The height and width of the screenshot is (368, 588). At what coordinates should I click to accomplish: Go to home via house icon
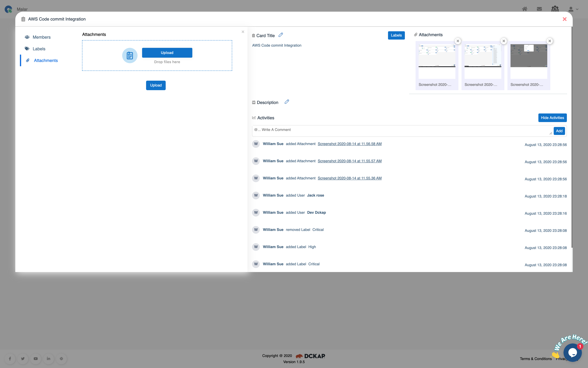coord(525,9)
